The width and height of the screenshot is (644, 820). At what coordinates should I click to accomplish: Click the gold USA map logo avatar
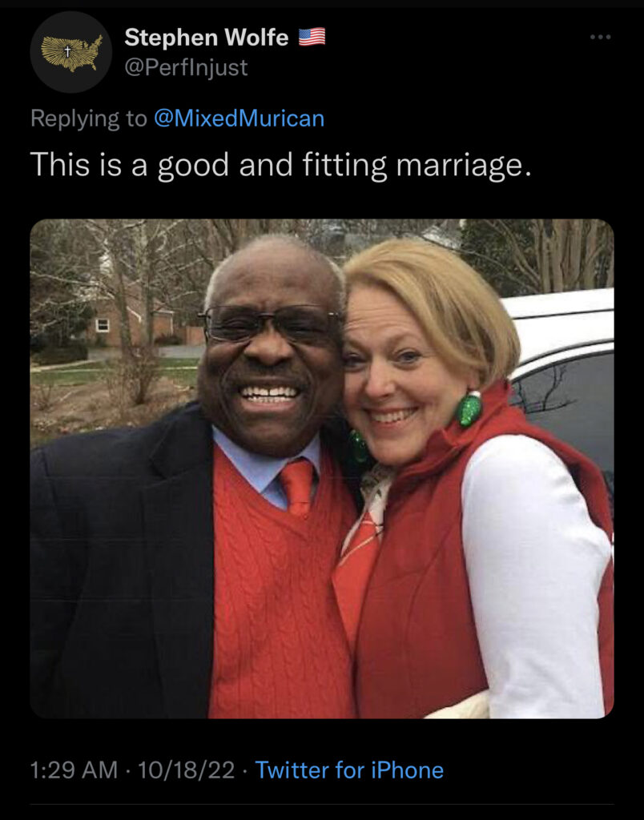[71, 52]
